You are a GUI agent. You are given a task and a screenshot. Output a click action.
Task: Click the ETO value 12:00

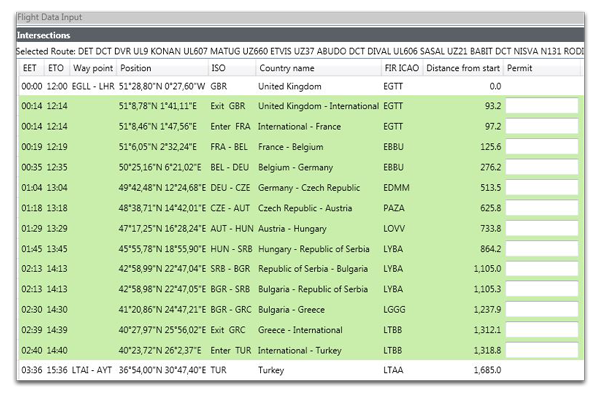click(x=57, y=86)
